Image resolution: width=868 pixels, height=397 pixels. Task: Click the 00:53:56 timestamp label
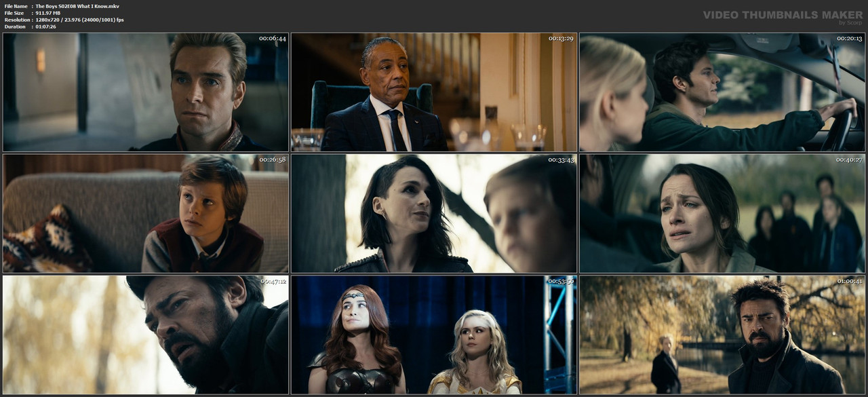point(561,281)
